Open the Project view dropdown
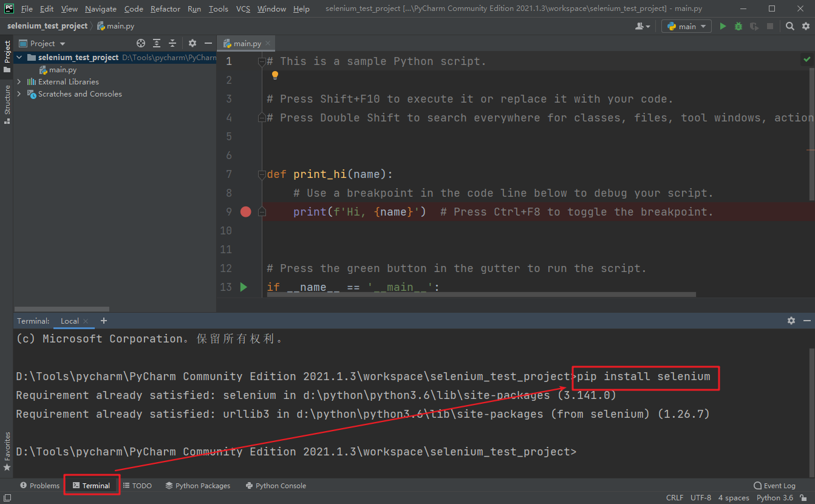The width and height of the screenshot is (815, 504). point(42,43)
